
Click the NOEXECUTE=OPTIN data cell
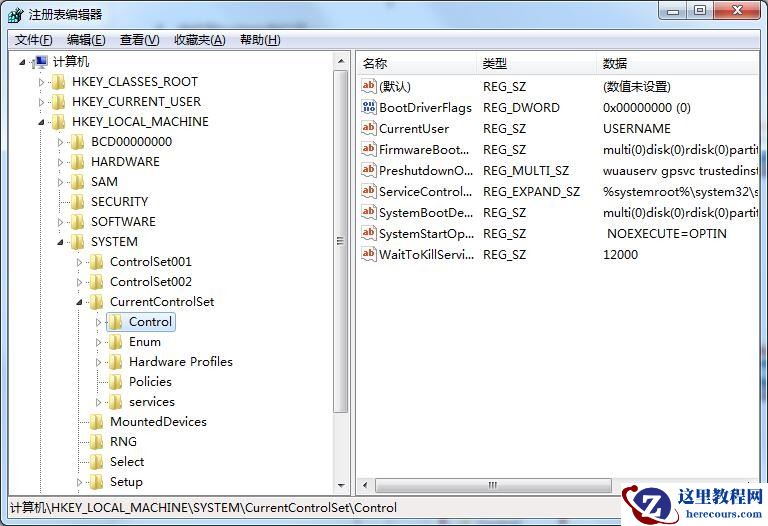(x=667, y=234)
